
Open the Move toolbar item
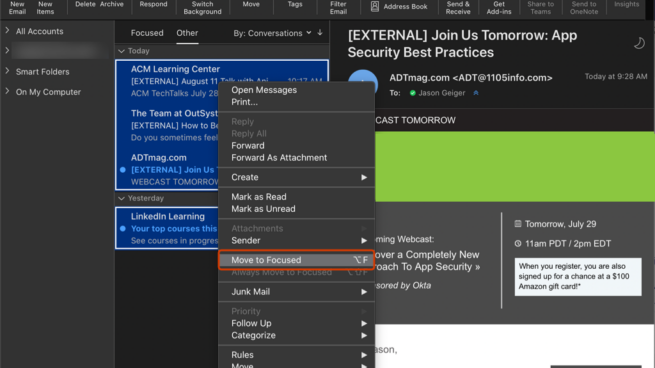click(x=251, y=4)
